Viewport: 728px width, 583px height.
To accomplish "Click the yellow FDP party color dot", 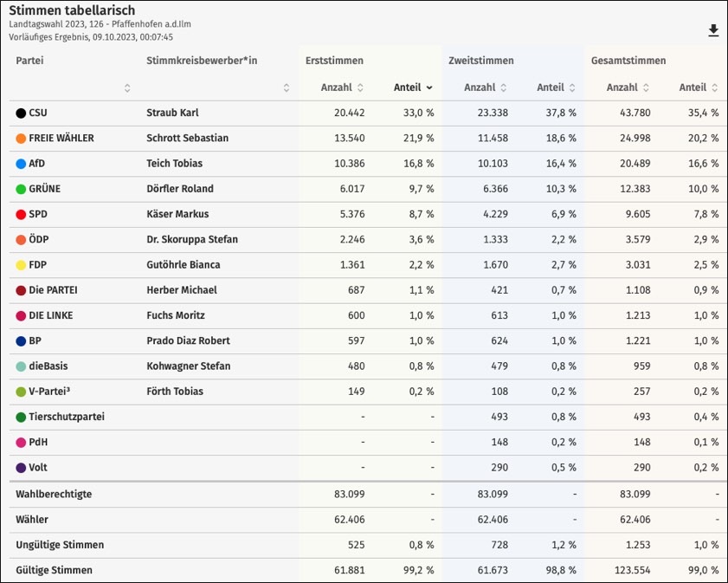I will tap(21, 265).
